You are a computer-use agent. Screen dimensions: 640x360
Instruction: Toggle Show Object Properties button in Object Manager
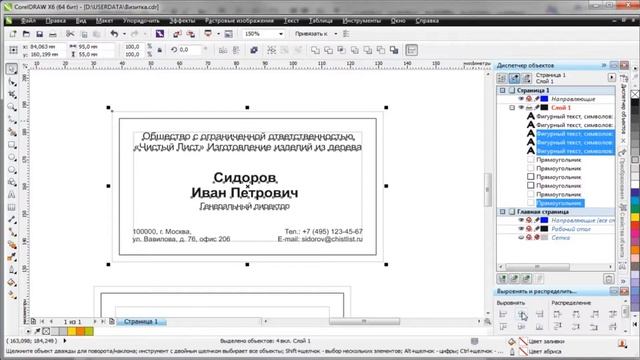502,78
